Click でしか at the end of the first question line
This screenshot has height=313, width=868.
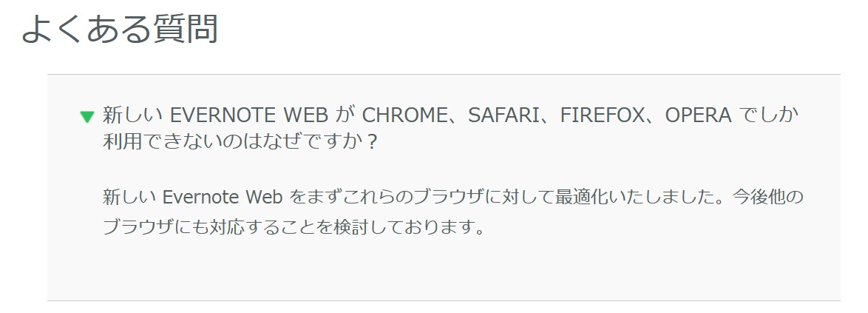773,115
